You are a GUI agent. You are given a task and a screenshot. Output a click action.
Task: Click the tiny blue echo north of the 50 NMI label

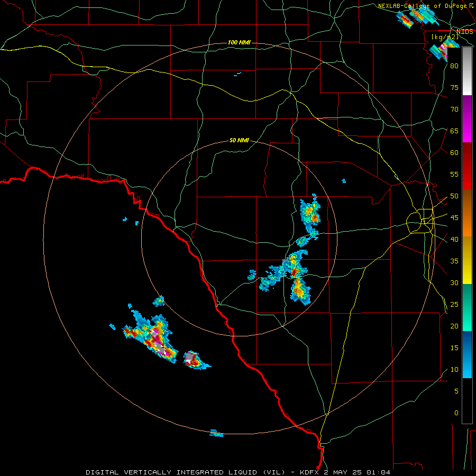click(x=237, y=74)
